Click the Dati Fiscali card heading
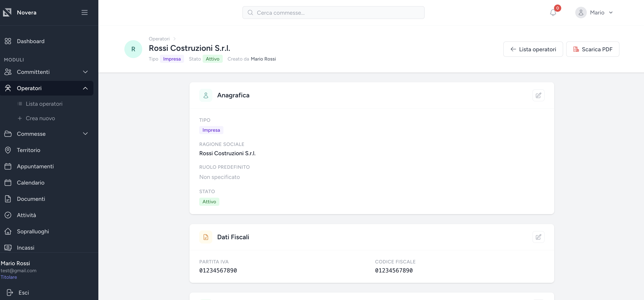 pyautogui.click(x=233, y=237)
